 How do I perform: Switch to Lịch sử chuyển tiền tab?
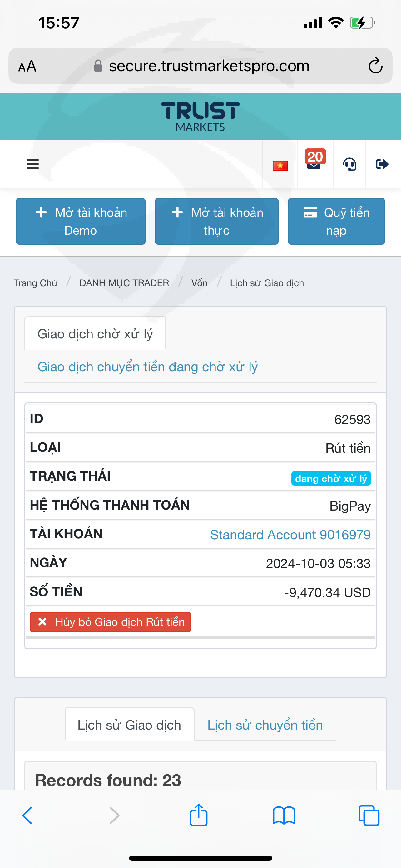tap(265, 725)
